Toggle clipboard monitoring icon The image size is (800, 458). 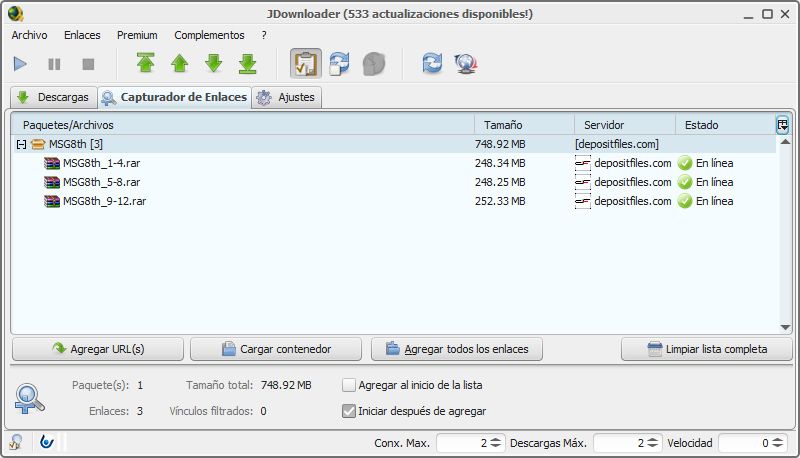pyautogui.click(x=306, y=64)
